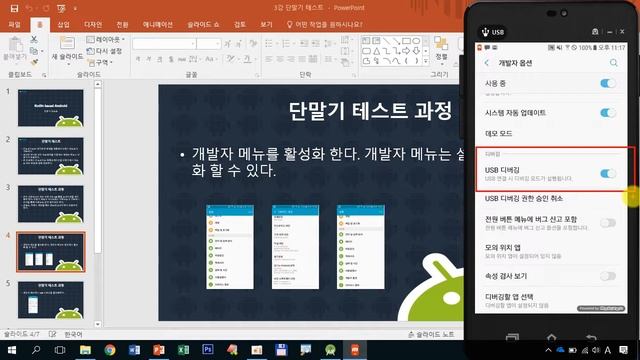Open Android Studio from the taskbar
Viewport: 640px width, 360px height.
pyautogui.click(x=330, y=350)
